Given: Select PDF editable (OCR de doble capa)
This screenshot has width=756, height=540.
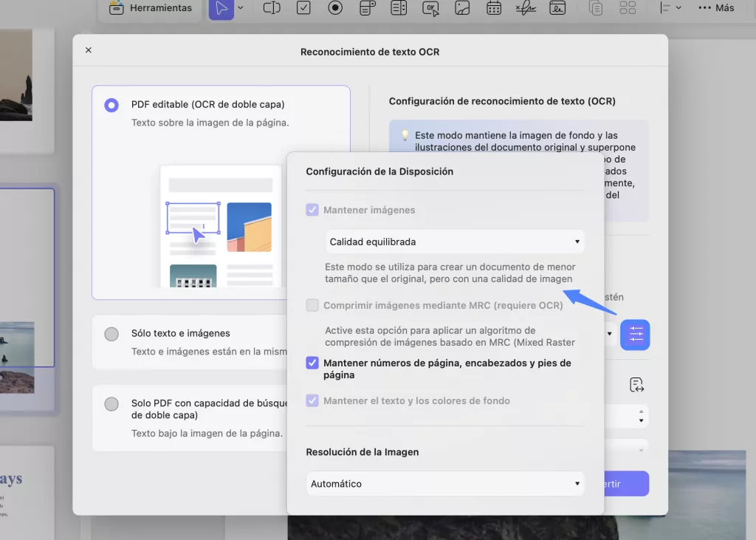Looking at the screenshot, I should [111, 105].
